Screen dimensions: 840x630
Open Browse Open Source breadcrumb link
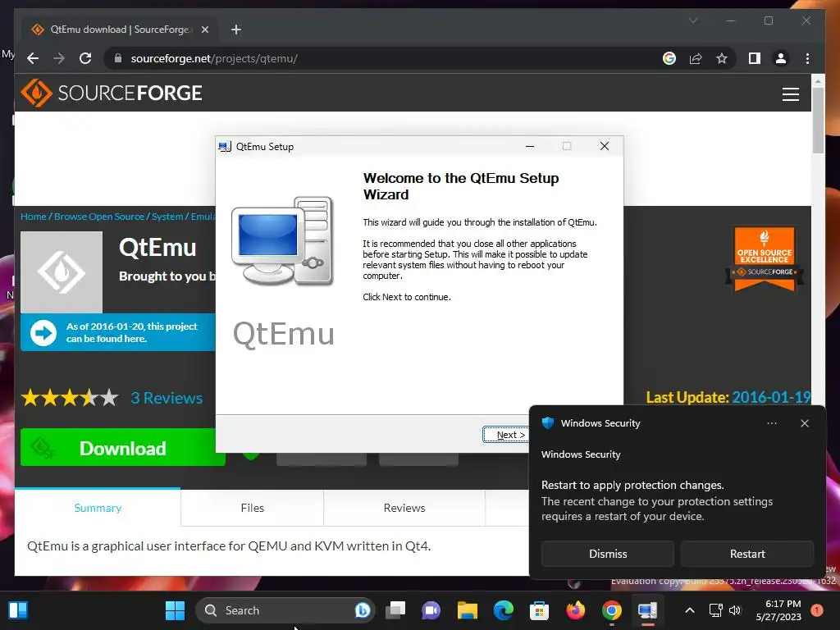[x=99, y=217]
